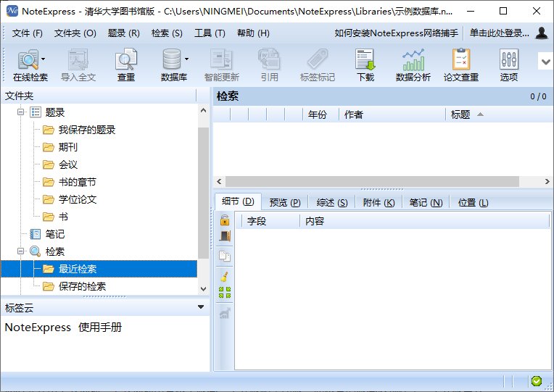Click the results horizontal scrollbar thumb
554x392 pixels.
tap(373, 182)
